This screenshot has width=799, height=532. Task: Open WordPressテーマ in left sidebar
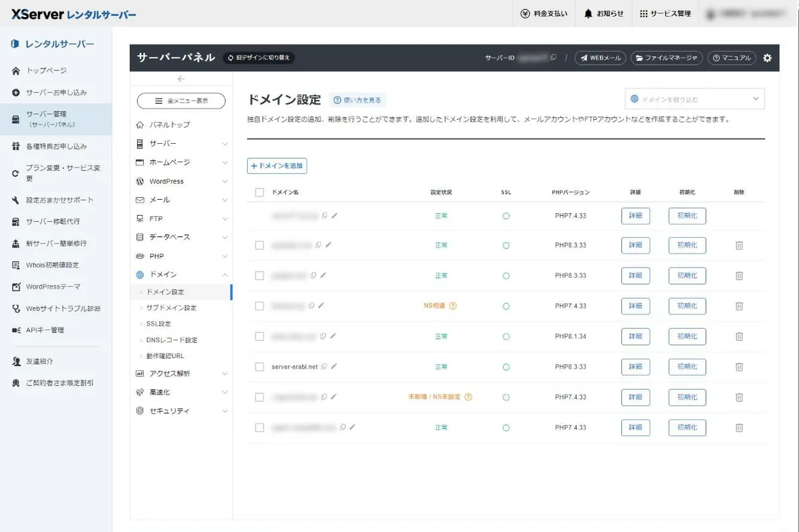point(53,287)
